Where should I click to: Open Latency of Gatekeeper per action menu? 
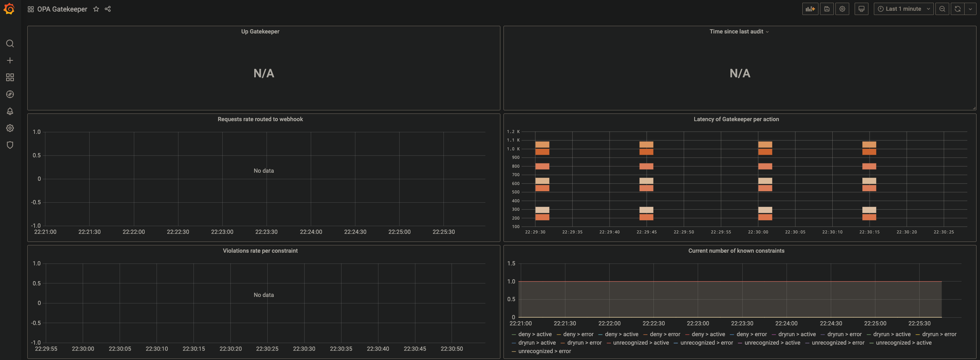pos(737,119)
